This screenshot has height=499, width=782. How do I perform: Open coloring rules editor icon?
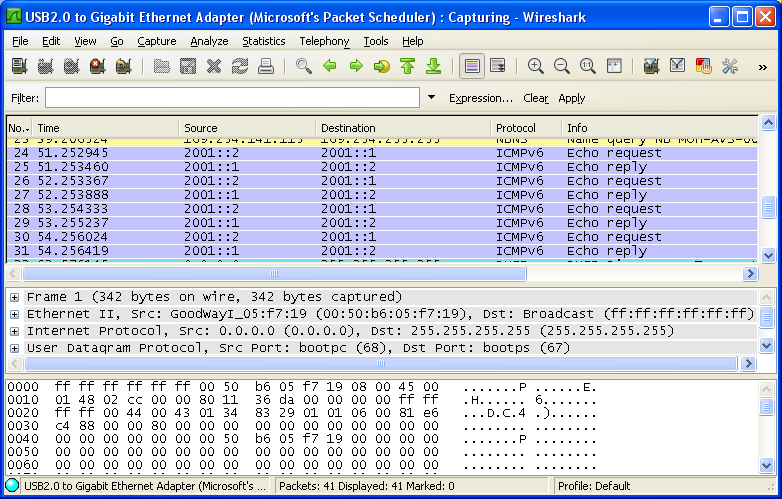[703, 66]
